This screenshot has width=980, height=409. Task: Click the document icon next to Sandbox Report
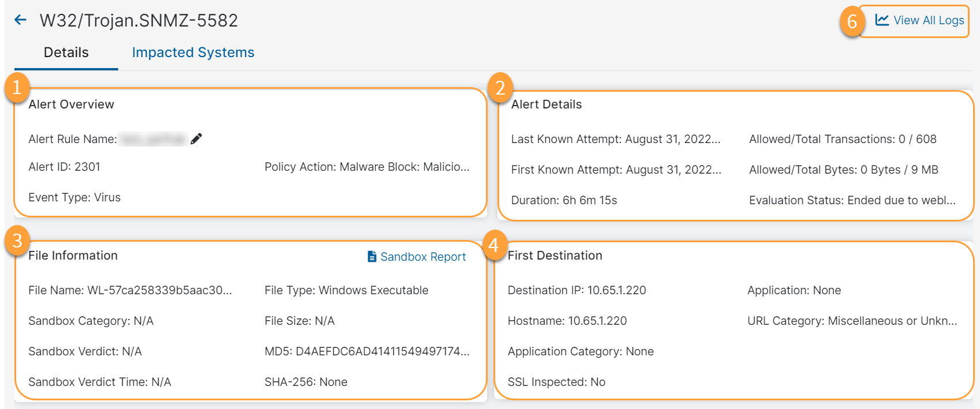(x=371, y=256)
